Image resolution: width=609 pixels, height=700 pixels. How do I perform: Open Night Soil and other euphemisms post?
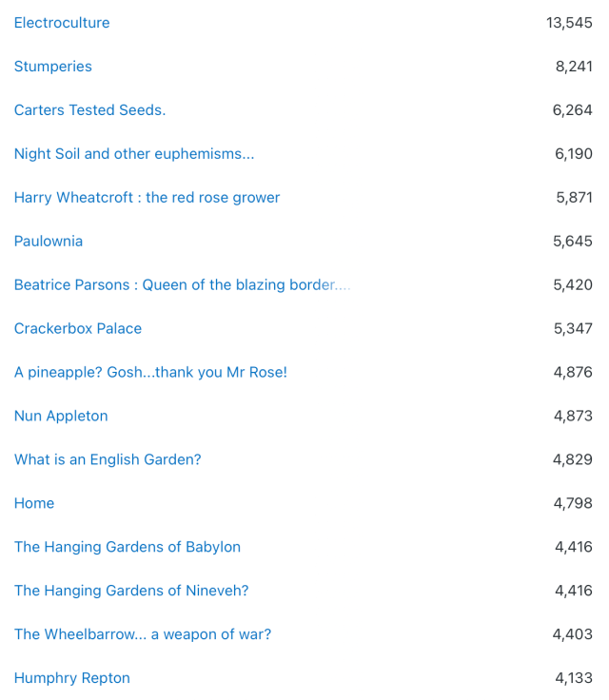coord(134,154)
